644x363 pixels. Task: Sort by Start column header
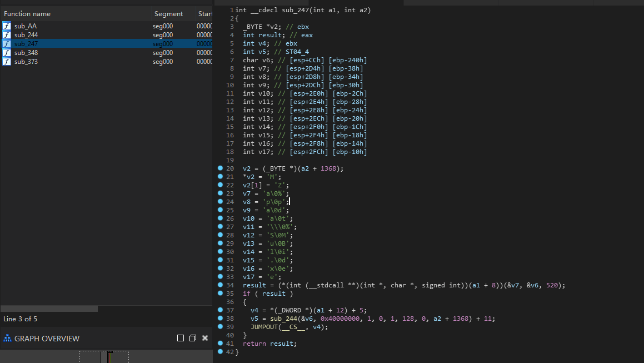[x=204, y=13]
